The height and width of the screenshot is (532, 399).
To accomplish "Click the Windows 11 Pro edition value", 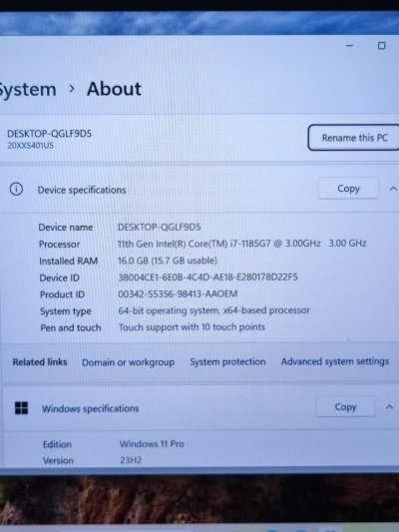I will (152, 444).
